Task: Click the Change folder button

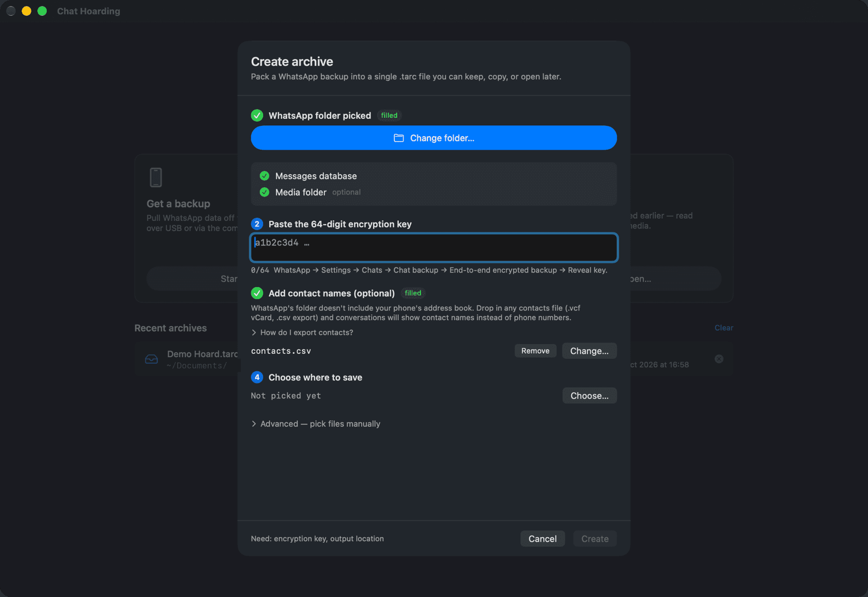Action: 433,138
